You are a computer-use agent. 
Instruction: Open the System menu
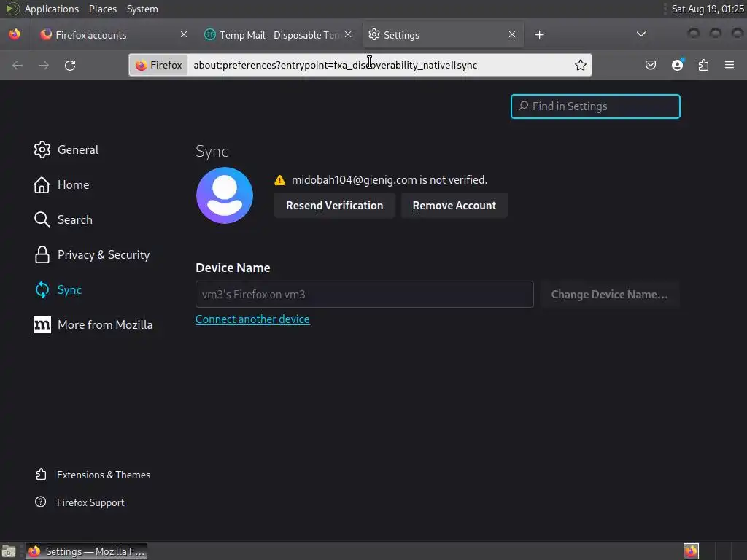pos(142,9)
